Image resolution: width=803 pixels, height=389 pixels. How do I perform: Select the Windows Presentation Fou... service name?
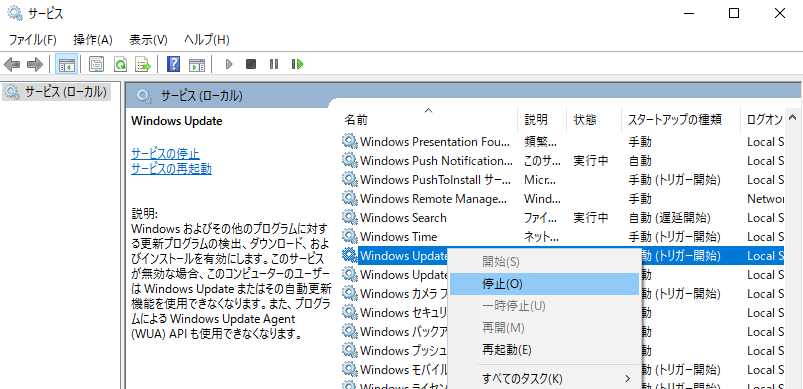point(435,141)
